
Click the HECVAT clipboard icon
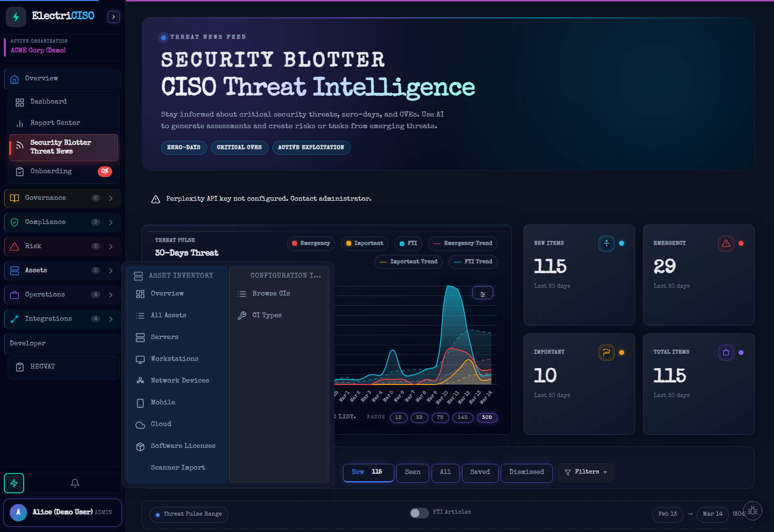click(20, 367)
